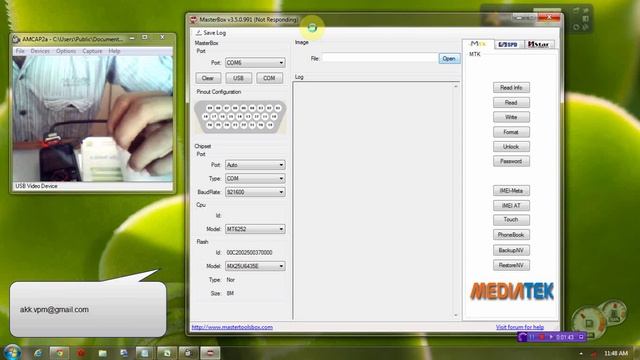Switch to the Mstar tab
Screen dimensions: 640x360
[x=538, y=44]
